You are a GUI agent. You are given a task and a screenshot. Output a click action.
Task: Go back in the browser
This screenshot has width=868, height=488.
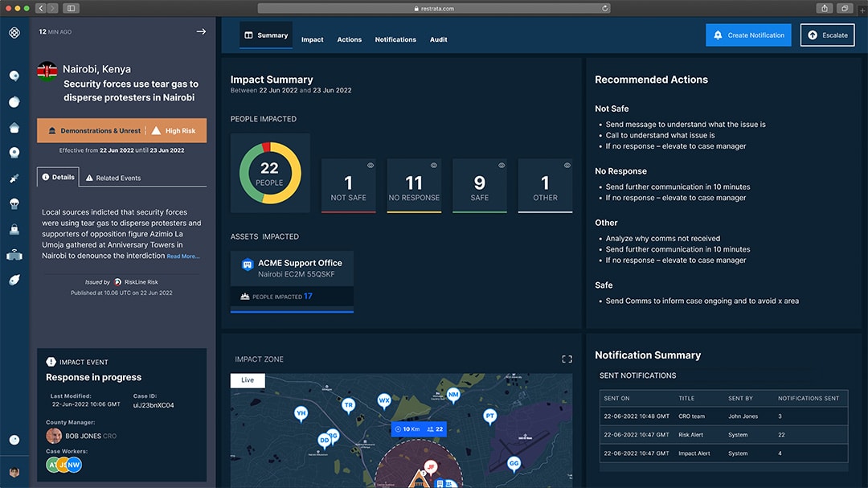(x=41, y=8)
